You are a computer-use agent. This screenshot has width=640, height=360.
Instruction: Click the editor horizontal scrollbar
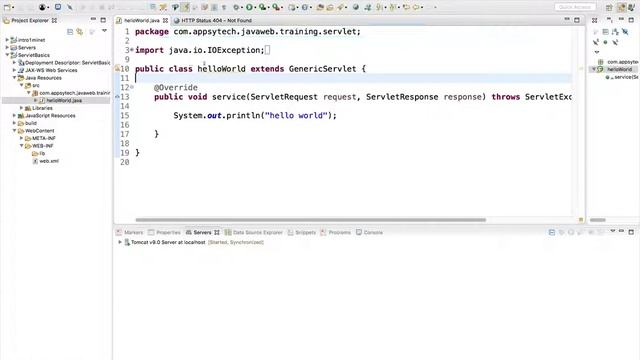311,220
